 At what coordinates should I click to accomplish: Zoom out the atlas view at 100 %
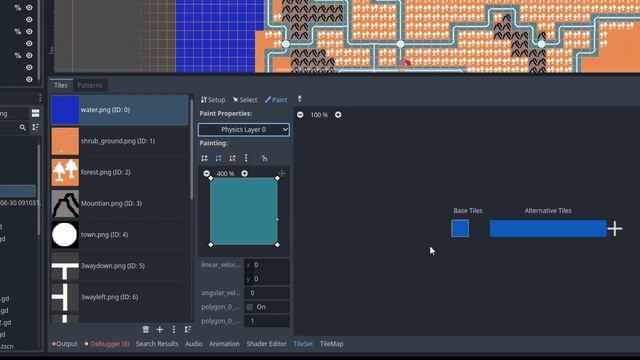[x=300, y=115]
